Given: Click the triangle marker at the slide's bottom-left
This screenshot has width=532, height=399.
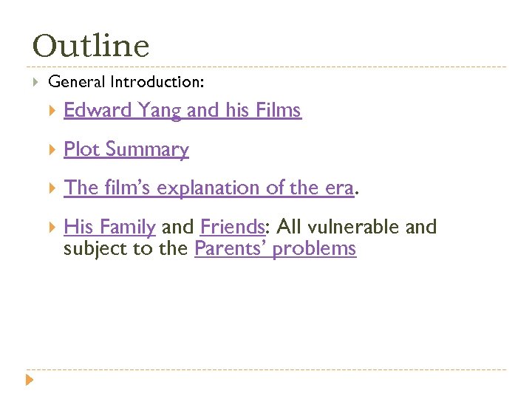Looking at the screenshot, I should coord(30,381).
